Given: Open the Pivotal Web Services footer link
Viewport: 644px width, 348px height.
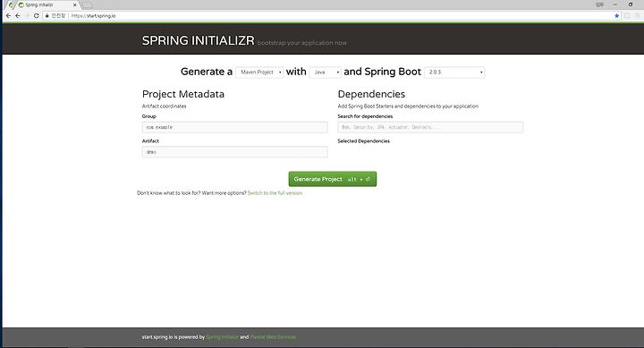Looking at the screenshot, I should [x=273, y=337].
